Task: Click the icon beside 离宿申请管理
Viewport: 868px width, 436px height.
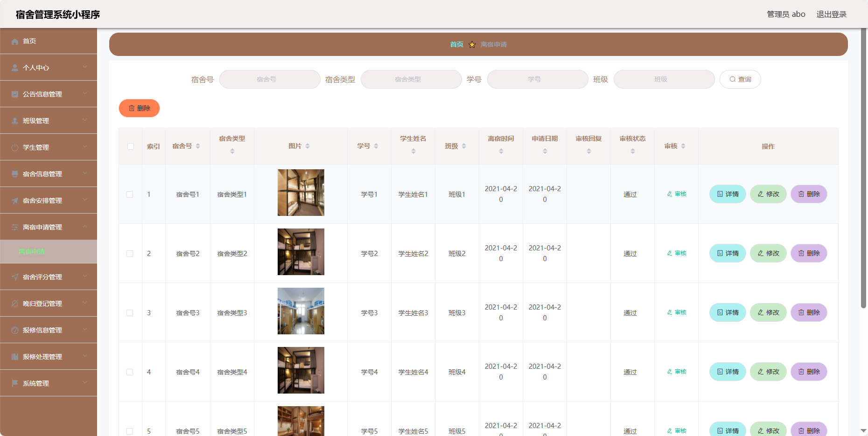Action: (x=15, y=228)
